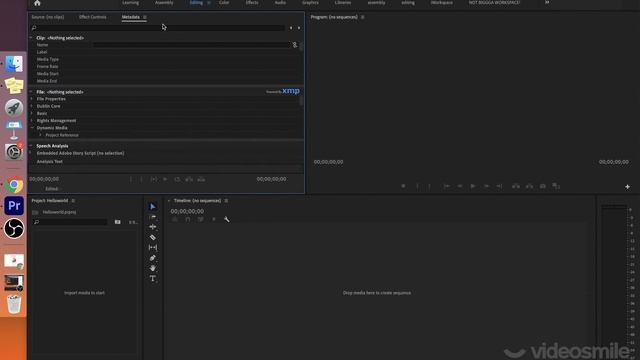
Task: Switch to Assembly workspace
Action: [164, 2]
